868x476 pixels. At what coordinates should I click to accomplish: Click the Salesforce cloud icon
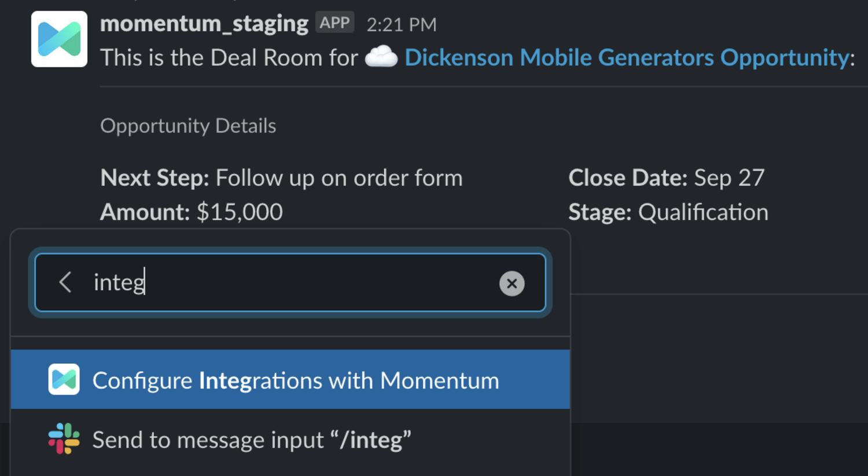click(381, 57)
